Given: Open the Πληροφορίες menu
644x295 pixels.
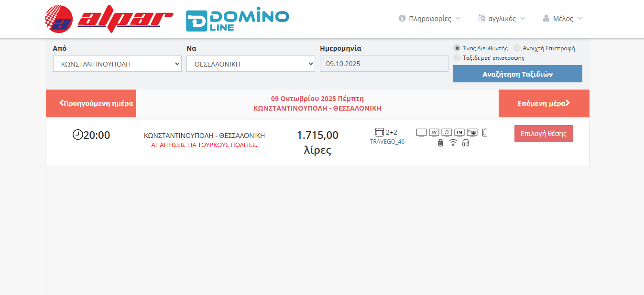Looking at the screenshot, I should [429, 19].
